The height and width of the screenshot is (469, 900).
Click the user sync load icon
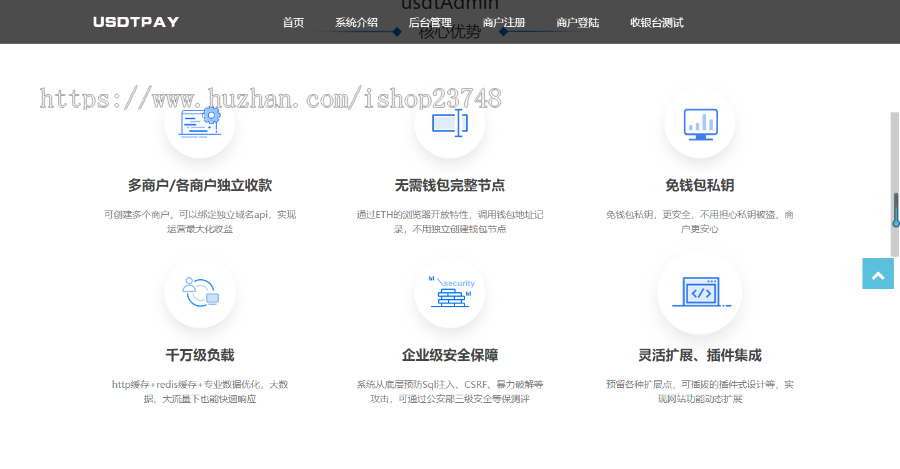coord(200,292)
